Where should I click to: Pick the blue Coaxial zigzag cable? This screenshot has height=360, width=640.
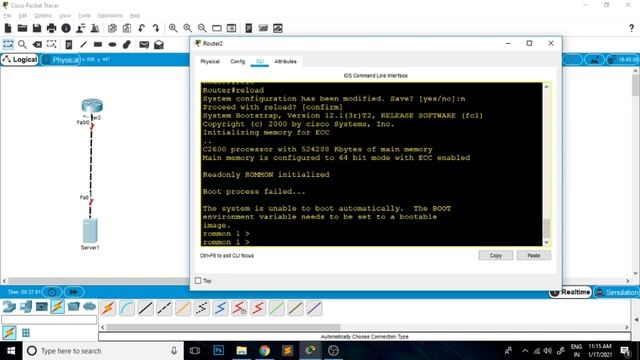tap(220, 308)
